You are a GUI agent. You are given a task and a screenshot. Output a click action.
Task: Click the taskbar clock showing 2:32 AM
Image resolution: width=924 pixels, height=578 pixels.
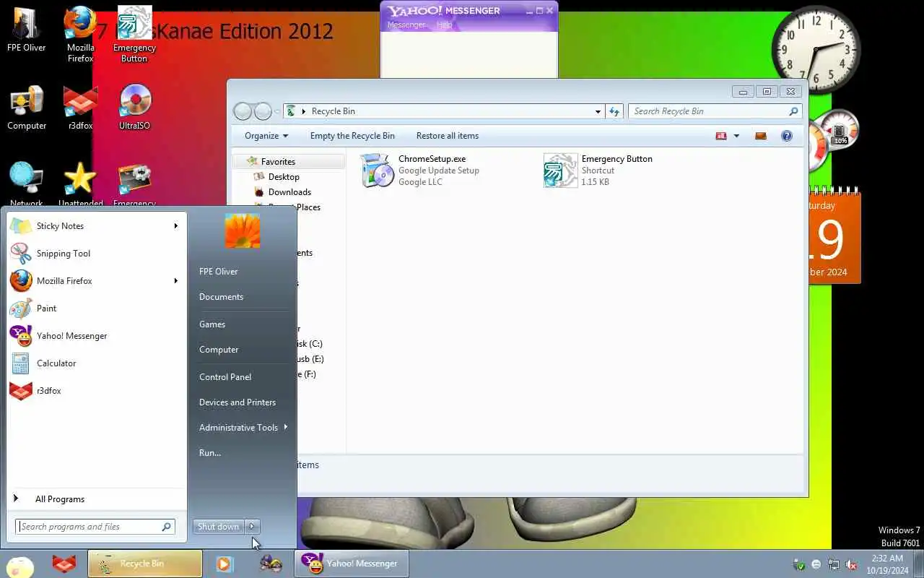click(887, 564)
